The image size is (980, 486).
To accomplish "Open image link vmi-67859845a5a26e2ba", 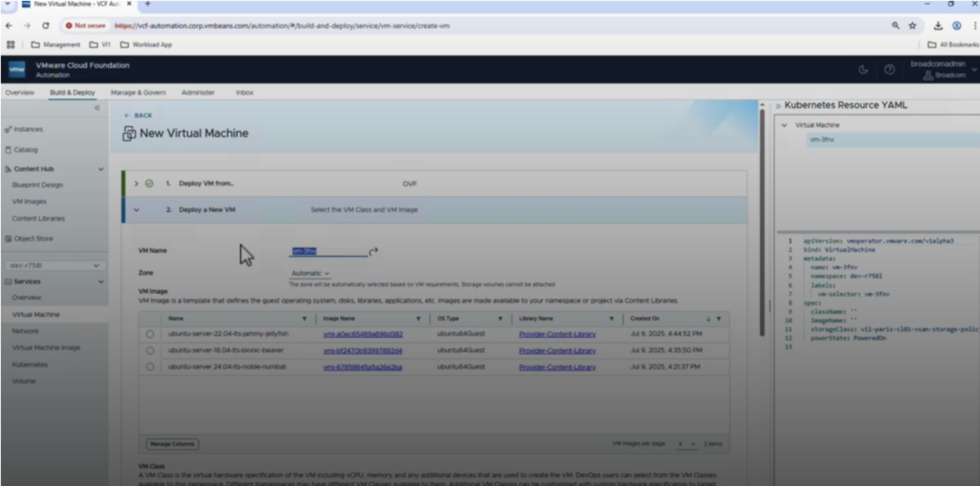I will pyautogui.click(x=363, y=367).
